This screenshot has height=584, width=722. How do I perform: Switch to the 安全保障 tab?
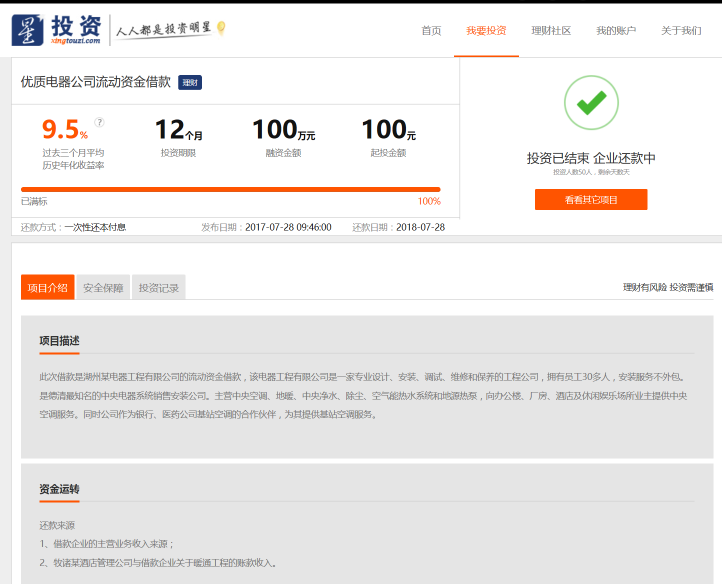coord(103,288)
